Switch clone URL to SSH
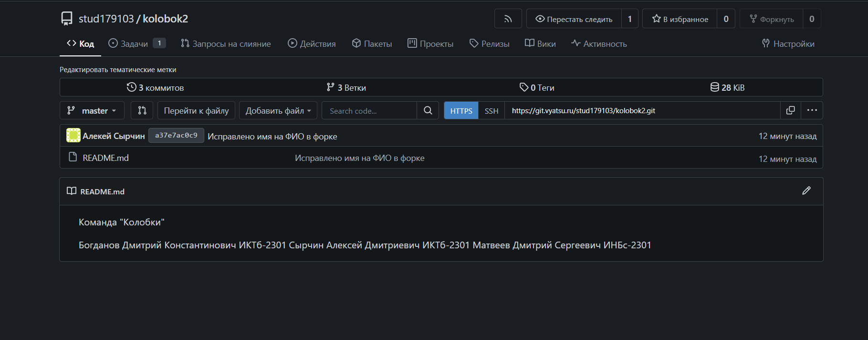Viewport: 868px width, 340px height. pos(491,111)
